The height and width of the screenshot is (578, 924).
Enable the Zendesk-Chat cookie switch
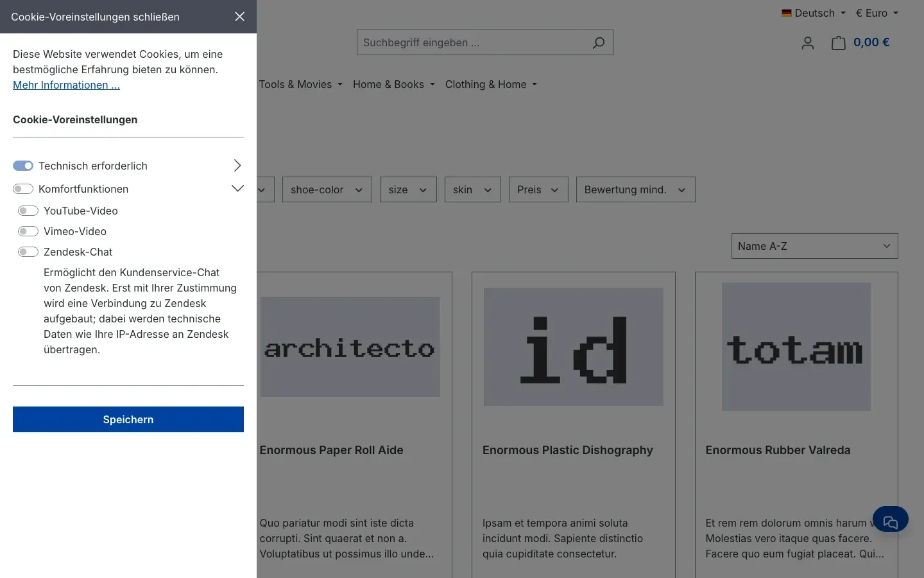pos(28,252)
